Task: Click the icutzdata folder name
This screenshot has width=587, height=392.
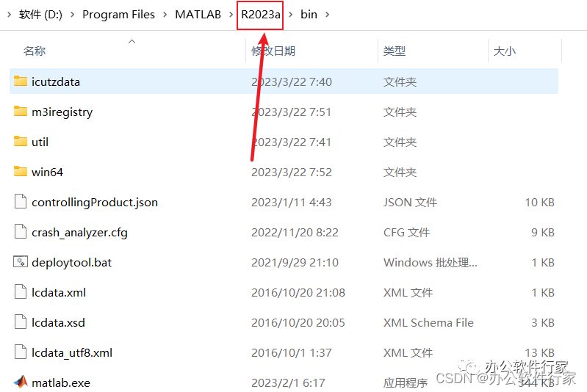Action: [x=56, y=81]
